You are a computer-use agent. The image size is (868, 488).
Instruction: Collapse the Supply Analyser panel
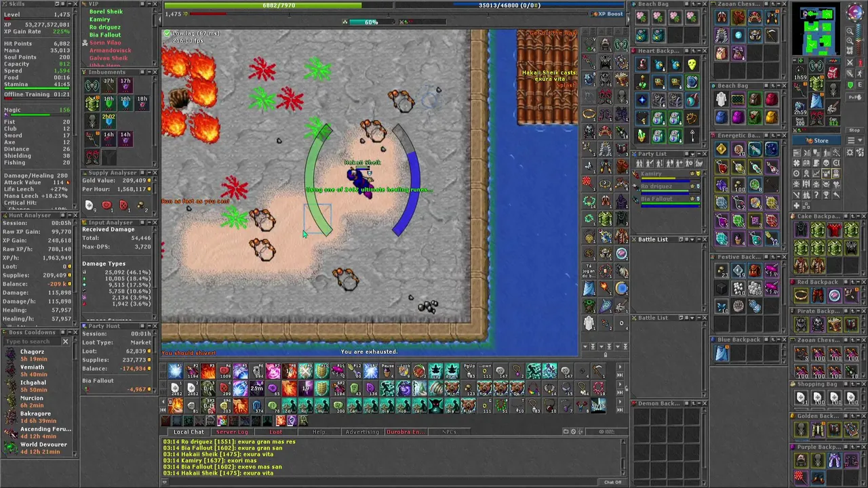(149, 173)
